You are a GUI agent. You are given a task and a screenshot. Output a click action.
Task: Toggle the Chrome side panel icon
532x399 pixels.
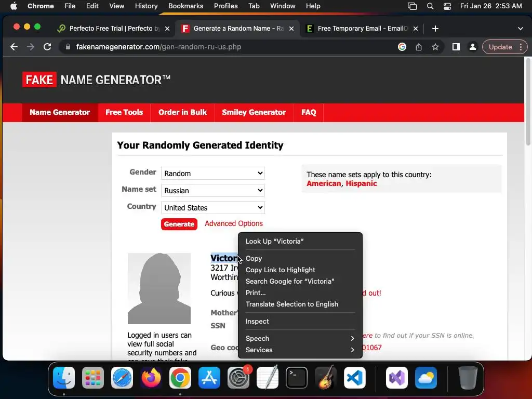point(456,47)
